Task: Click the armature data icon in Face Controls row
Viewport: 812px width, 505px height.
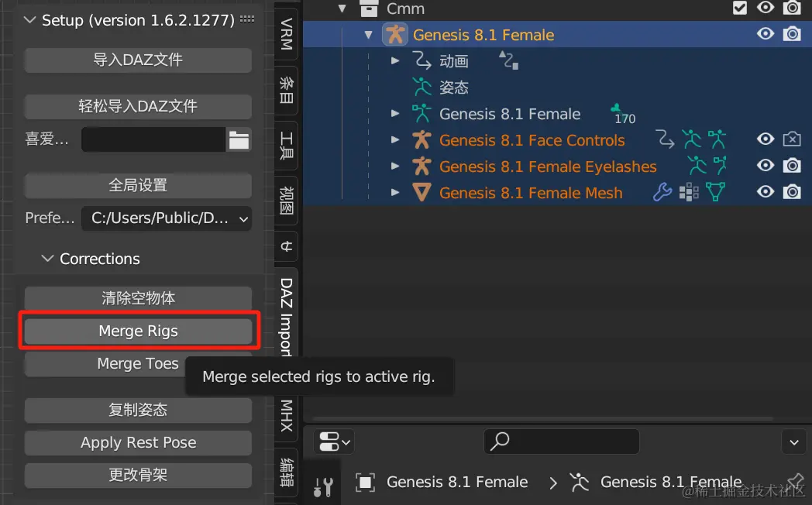Action: [x=717, y=139]
